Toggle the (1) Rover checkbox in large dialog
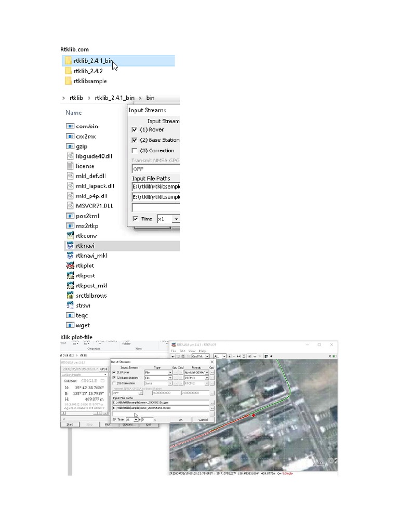The image size is (399, 532). click(135, 129)
